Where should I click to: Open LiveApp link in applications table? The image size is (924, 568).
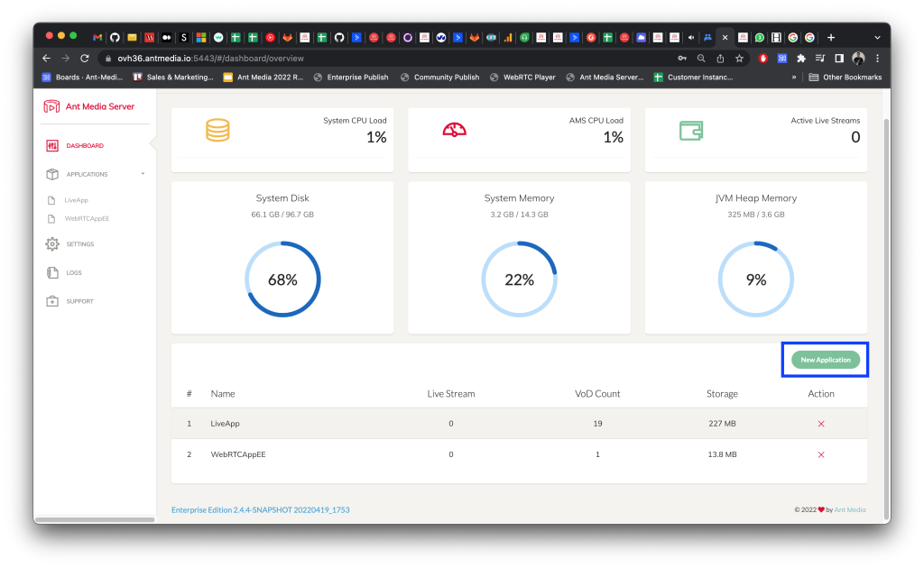click(225, 424)
